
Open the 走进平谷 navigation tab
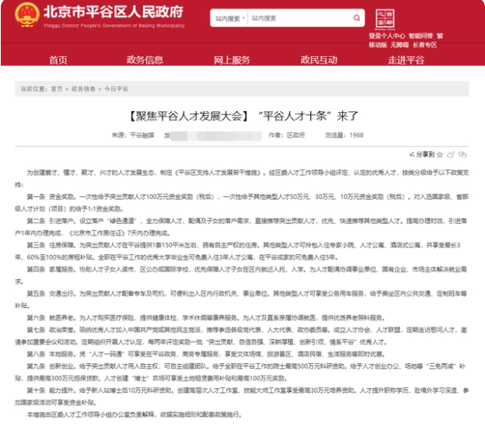[406, 60]
